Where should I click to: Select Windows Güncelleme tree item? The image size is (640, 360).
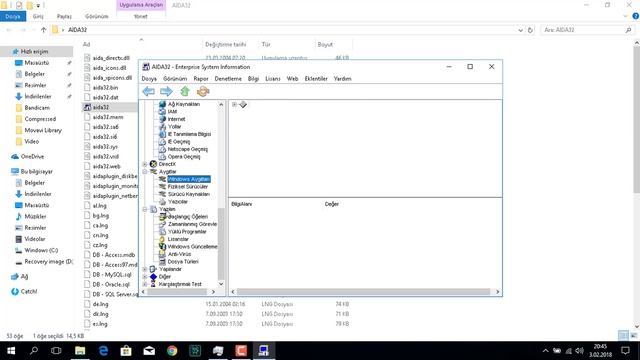pos(192,247)
